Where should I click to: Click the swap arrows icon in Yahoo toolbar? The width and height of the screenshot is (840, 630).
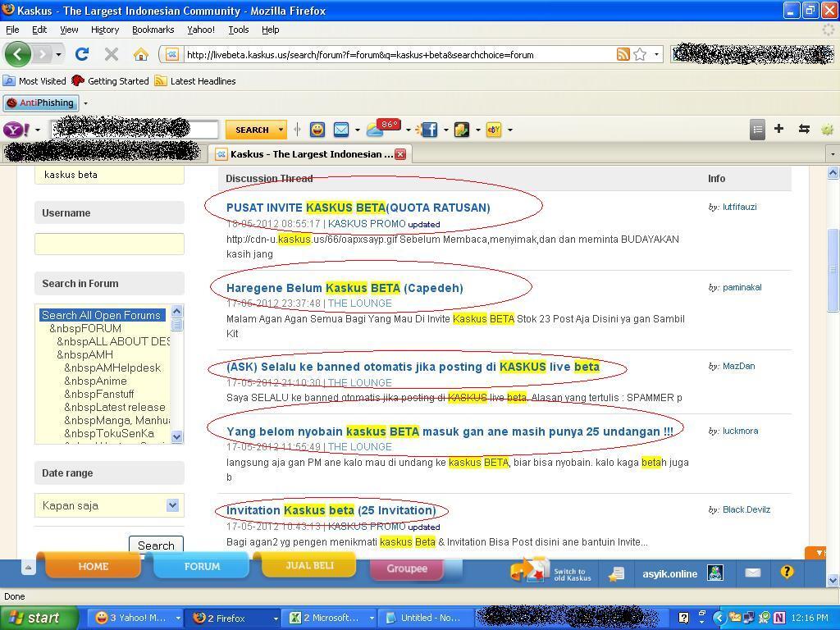804,129
